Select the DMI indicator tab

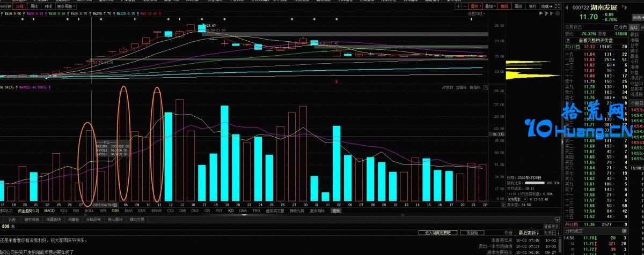point(182,211)
